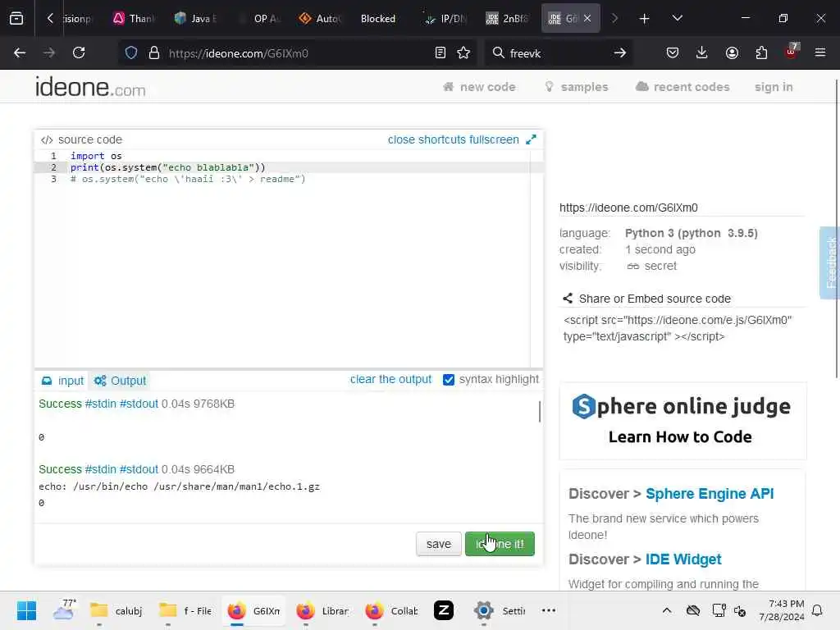Click the Share or Embed share icon
Viewport: 840px width, 630px height.
click(568, 299)
